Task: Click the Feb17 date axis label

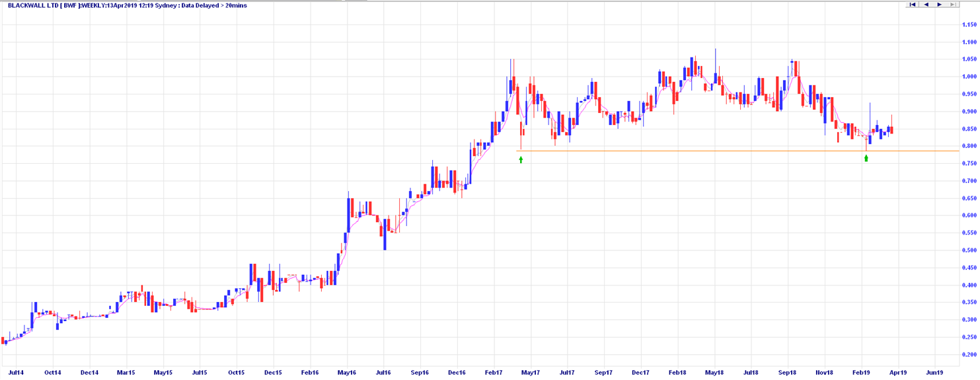Action: click(x=494, y=373)
